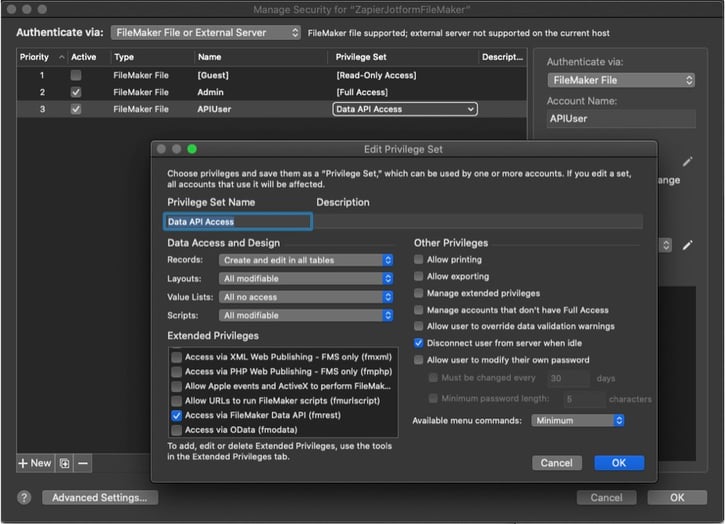Click the Account Name field showing APIUser
Viewport: 725px width, 524px height.
pyautogui.click(x=621, y=119)
